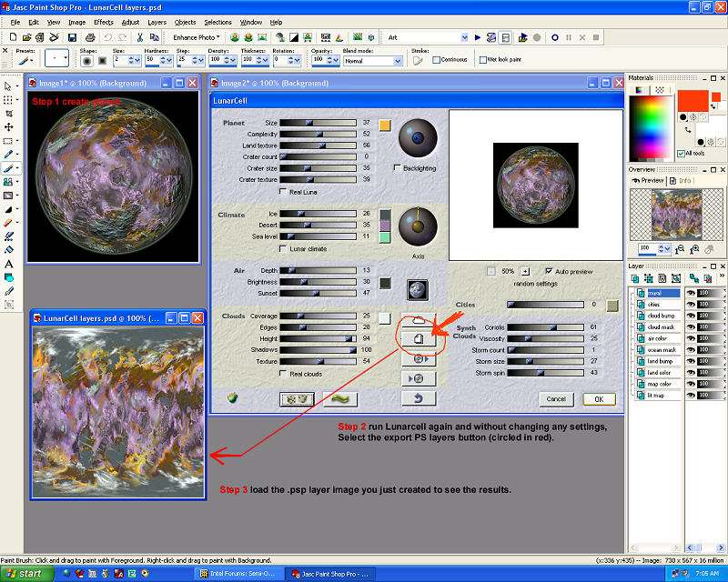This screenshot has width=728, height=582.
Task: Uncheck the Auto preview checkbox
Action: pos(548,271)
